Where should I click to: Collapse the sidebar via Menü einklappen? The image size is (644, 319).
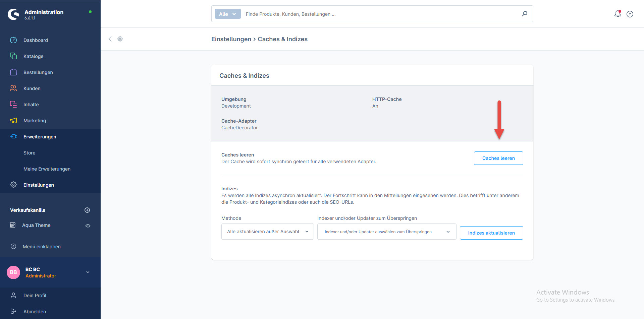[x=42, y=247]
